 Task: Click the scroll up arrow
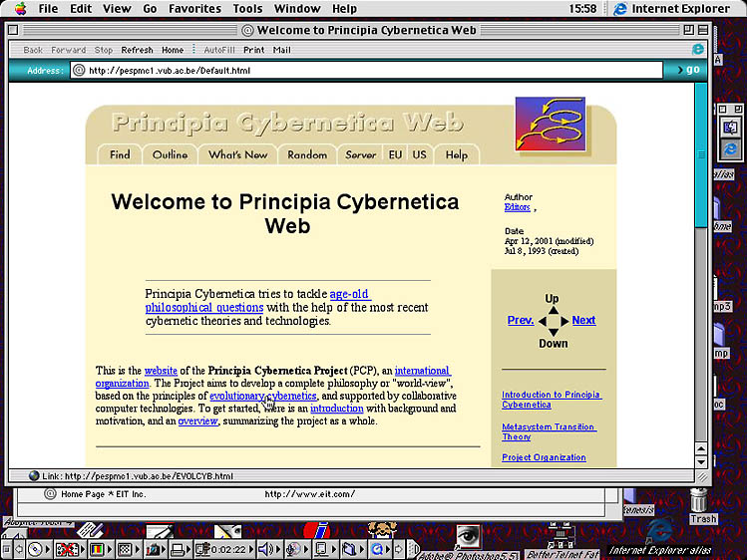(x=701, y=448)
